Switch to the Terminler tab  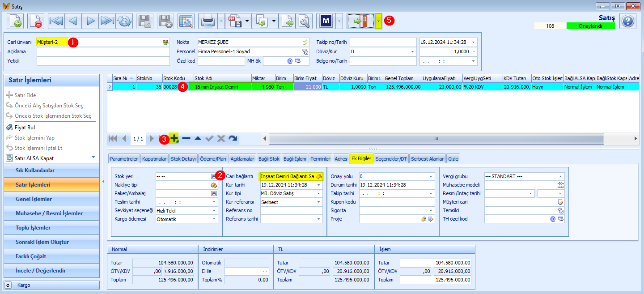point(320,158)
